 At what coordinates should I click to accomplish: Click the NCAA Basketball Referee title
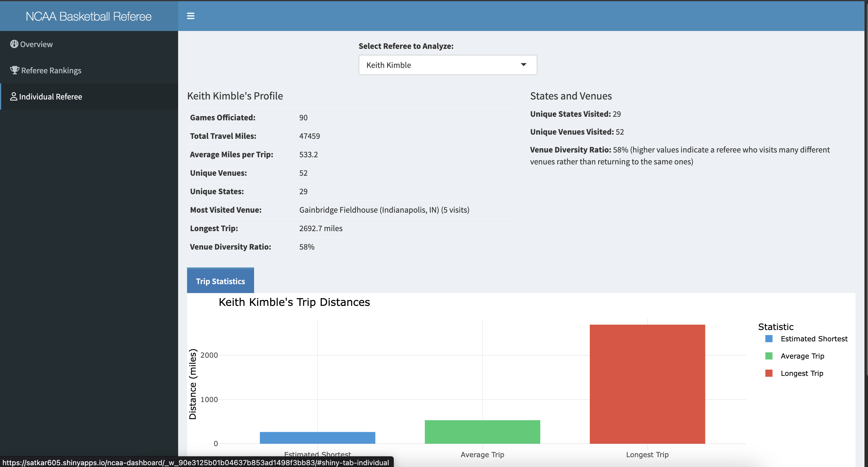(x=88, y=16)
